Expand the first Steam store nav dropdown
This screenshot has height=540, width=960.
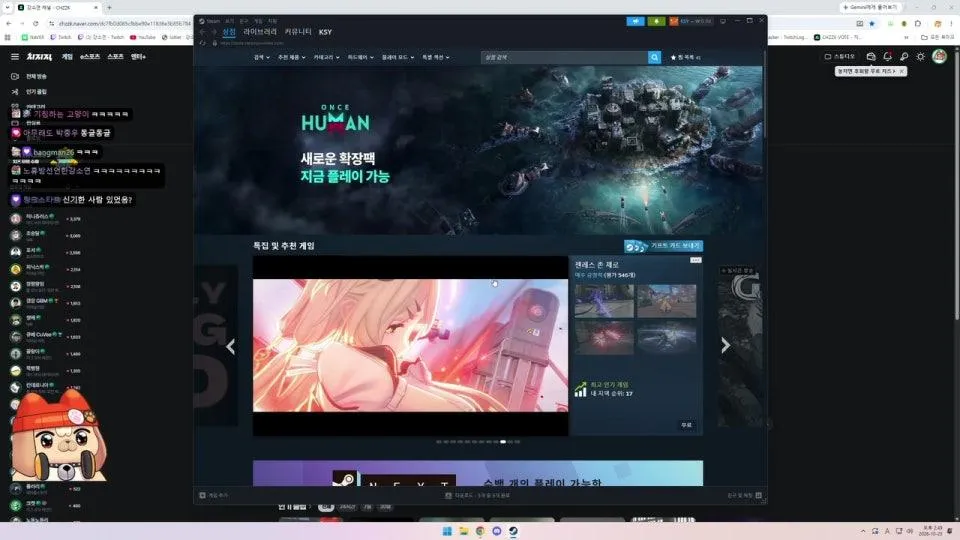(x=261, y=57)
